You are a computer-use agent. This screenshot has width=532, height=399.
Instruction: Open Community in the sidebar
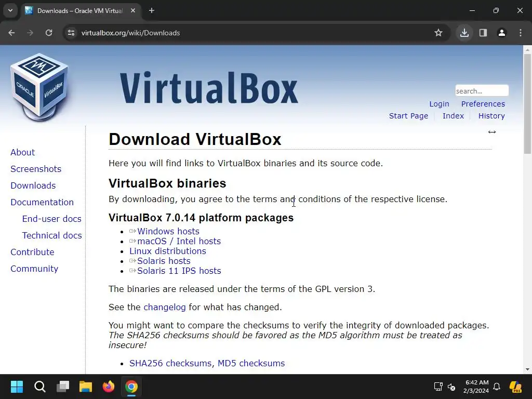coord(34,269)
